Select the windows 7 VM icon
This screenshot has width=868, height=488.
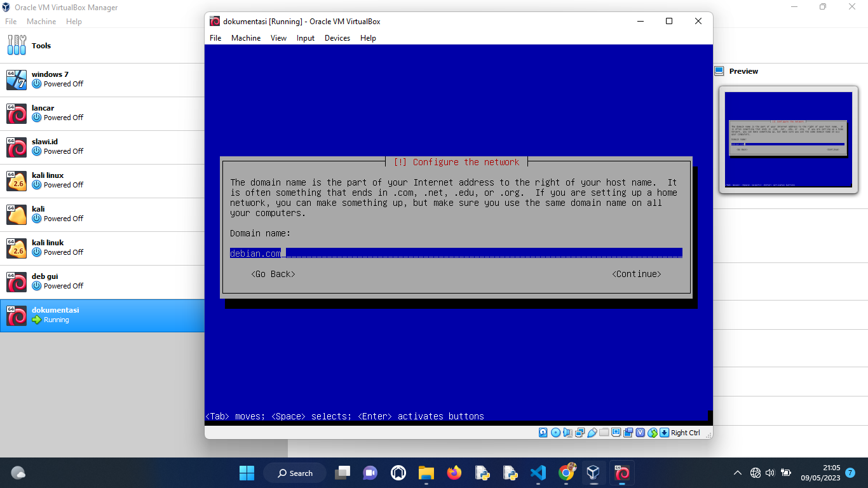click(x=17, y=79)
